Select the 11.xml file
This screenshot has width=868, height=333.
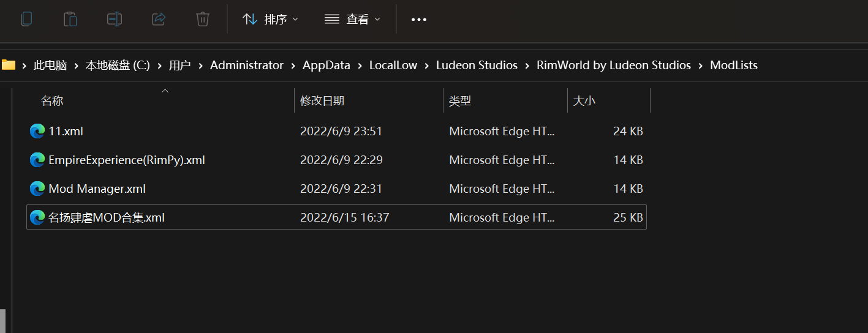(x=336, y=131)
